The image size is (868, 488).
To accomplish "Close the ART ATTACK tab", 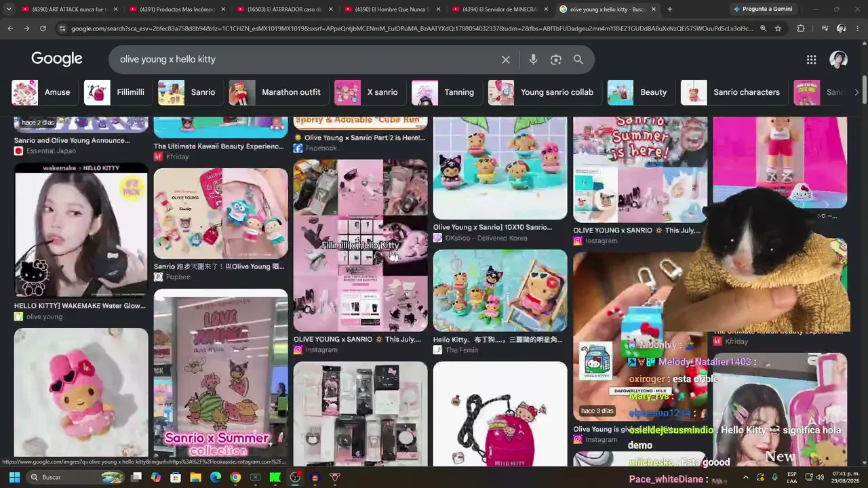I will (115, 9).
